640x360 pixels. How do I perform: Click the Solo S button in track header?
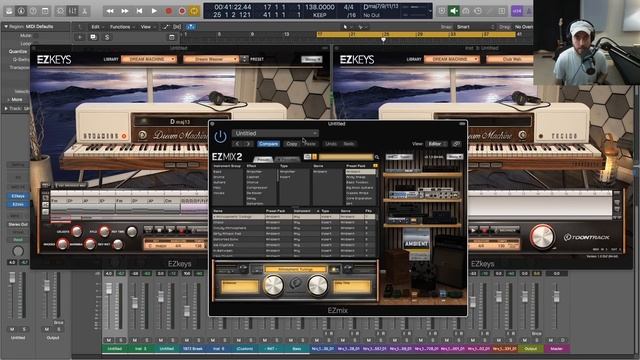point(107,37)
